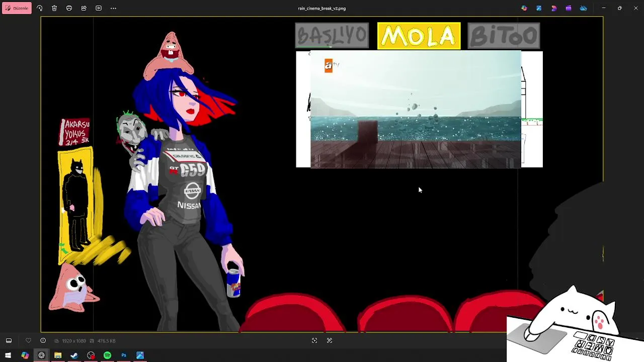Restore down the Photos window
Screen dimensions: 644x362
tap(619, 8)
